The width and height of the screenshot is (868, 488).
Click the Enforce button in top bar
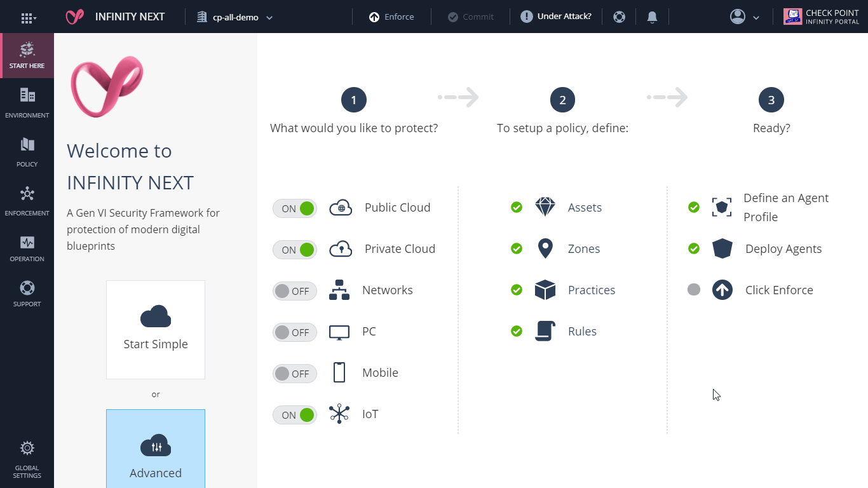[x=391, y=17]
